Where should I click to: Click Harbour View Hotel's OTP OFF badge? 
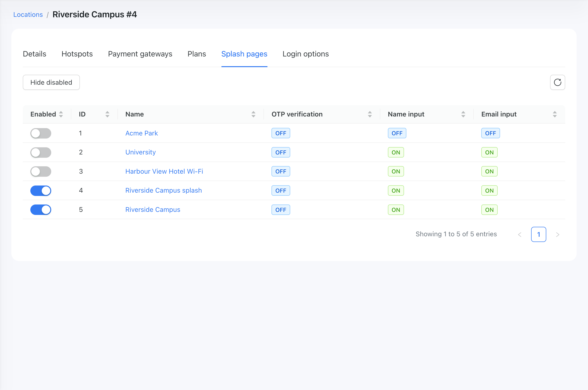280,171
